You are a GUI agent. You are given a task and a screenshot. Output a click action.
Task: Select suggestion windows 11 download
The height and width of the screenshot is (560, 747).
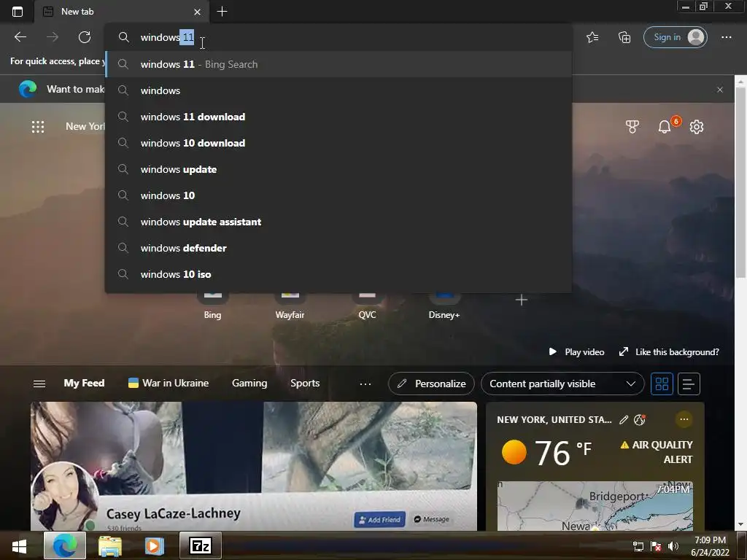[x=338, y=117]
